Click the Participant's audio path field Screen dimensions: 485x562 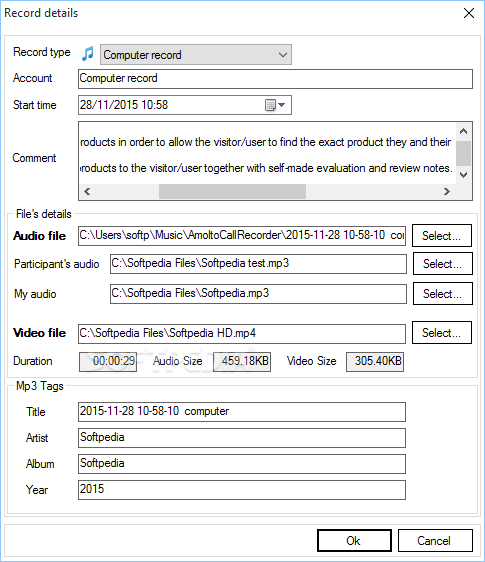point(258,264)
